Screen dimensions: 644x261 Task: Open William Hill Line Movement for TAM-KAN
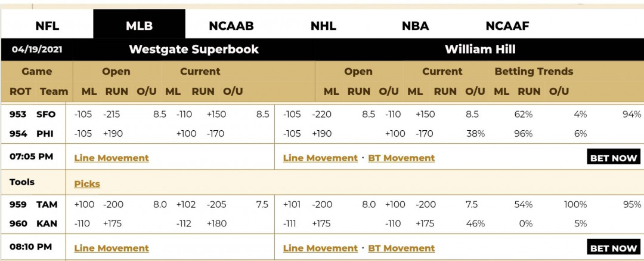click(320, 248)
